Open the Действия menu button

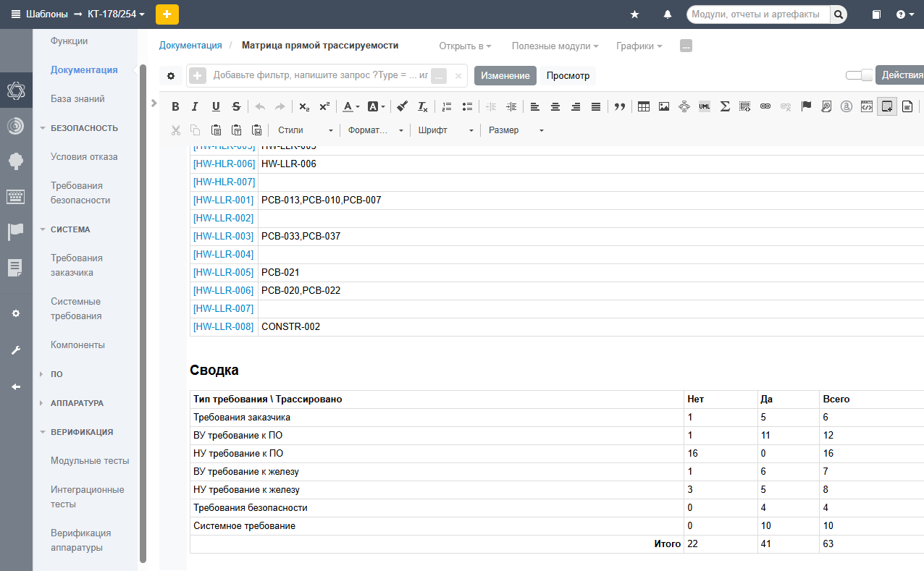click(900, 75)
